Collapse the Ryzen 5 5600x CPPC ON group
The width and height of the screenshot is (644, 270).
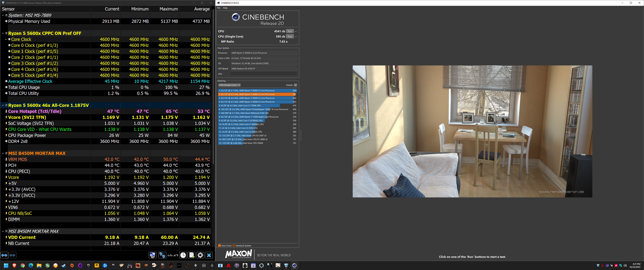point(3,33)
